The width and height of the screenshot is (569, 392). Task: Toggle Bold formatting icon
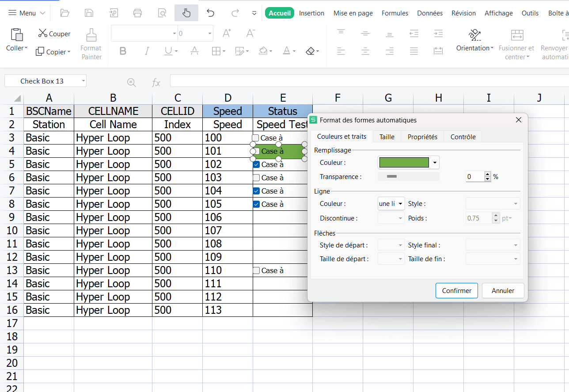point(123,51)
